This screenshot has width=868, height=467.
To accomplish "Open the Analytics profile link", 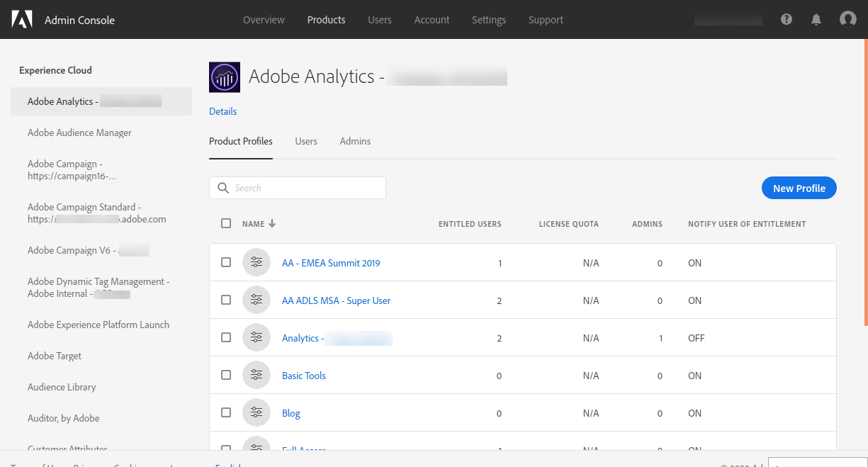I will (337, 338).
